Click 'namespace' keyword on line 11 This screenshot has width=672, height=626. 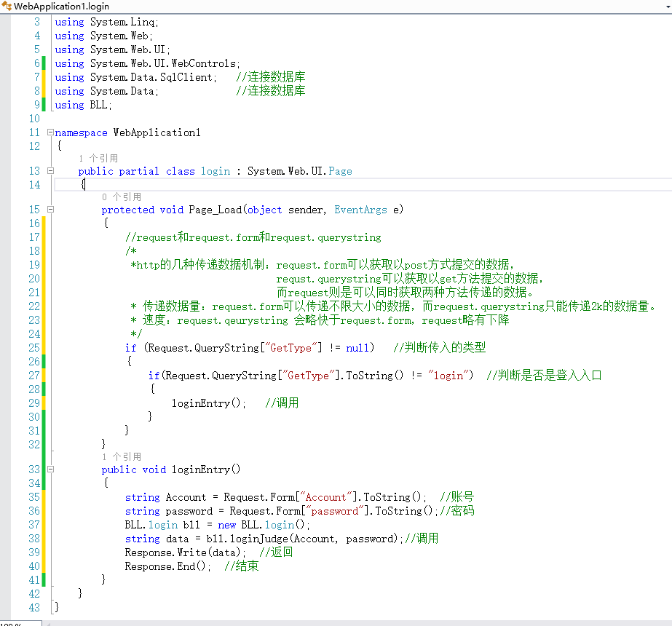[x=81, y=132]
